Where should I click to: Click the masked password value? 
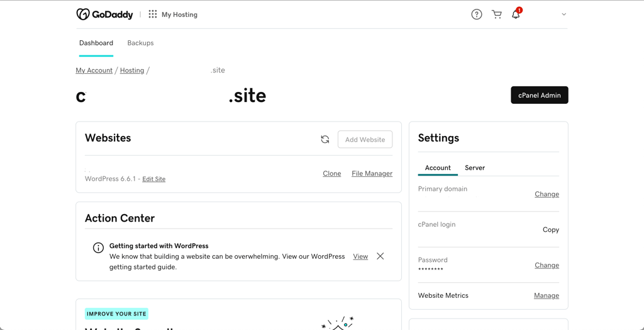(430, 270)
